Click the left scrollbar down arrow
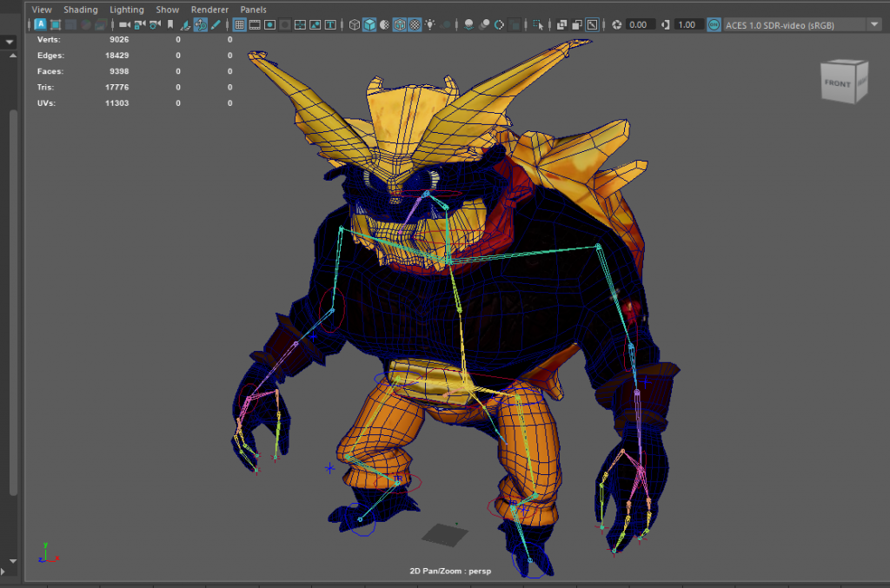The height and width of the screenshot is (588, 890). [12, 561]
